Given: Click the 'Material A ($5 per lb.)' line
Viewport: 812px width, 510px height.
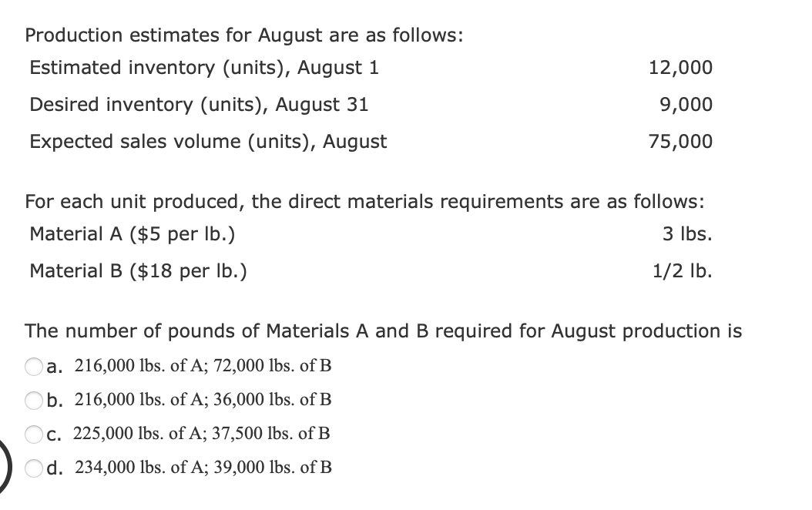Looking at the screenshot, I should click(x=133, y=234).
